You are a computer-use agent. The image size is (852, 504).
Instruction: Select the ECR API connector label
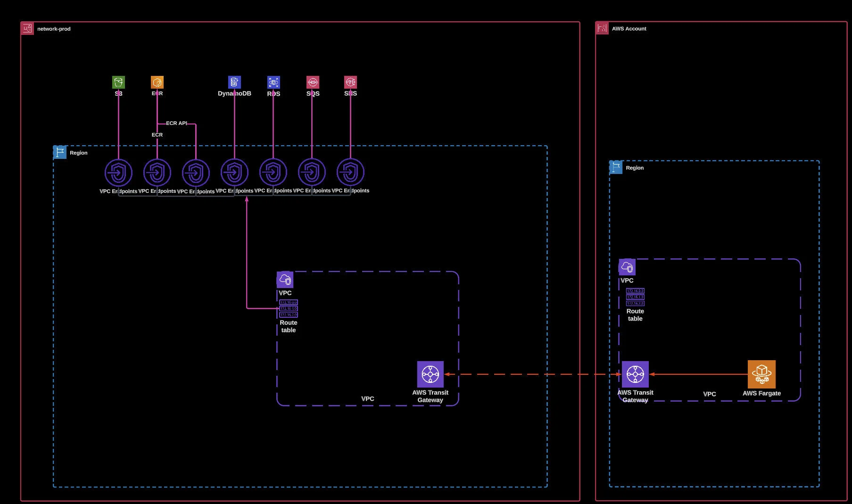[176, 124]
